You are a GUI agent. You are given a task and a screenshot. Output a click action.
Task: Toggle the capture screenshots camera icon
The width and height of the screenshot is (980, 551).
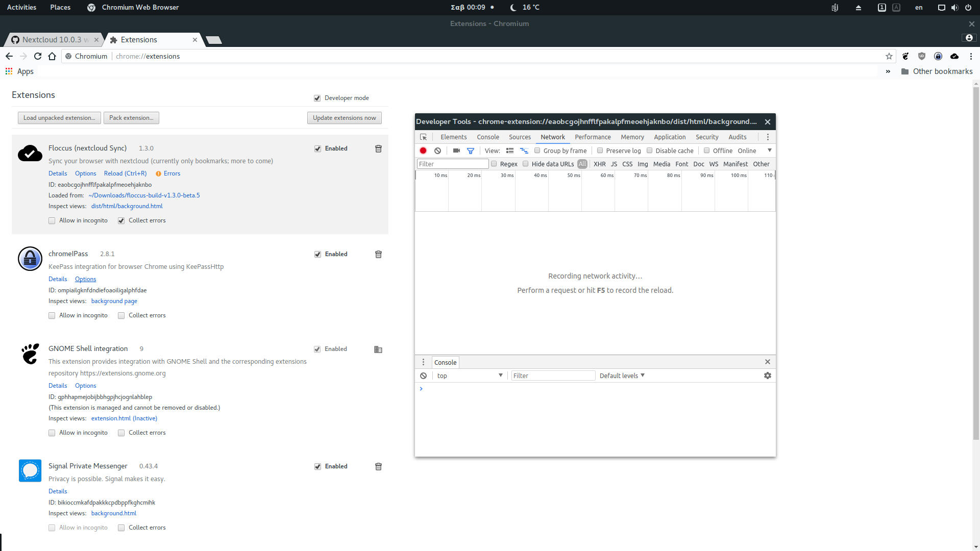[x=456, y=151]
